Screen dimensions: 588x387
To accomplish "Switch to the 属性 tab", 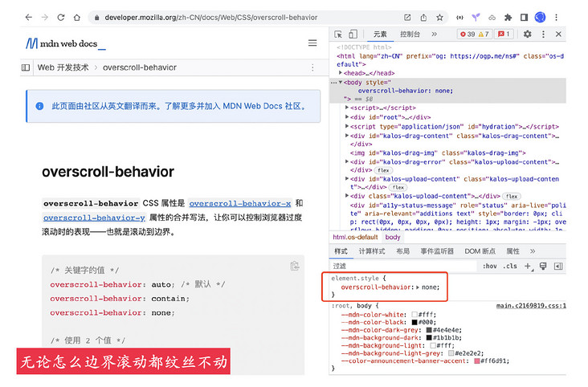I will [x=512, y=251].
